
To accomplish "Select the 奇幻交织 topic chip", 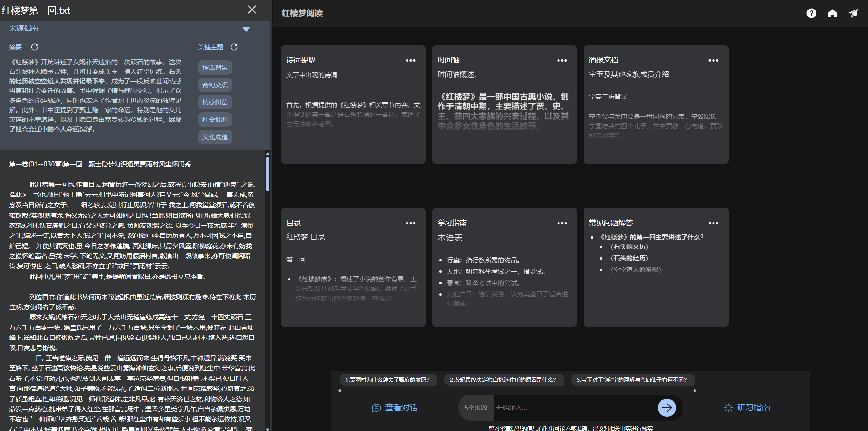I will coord(215,85).
